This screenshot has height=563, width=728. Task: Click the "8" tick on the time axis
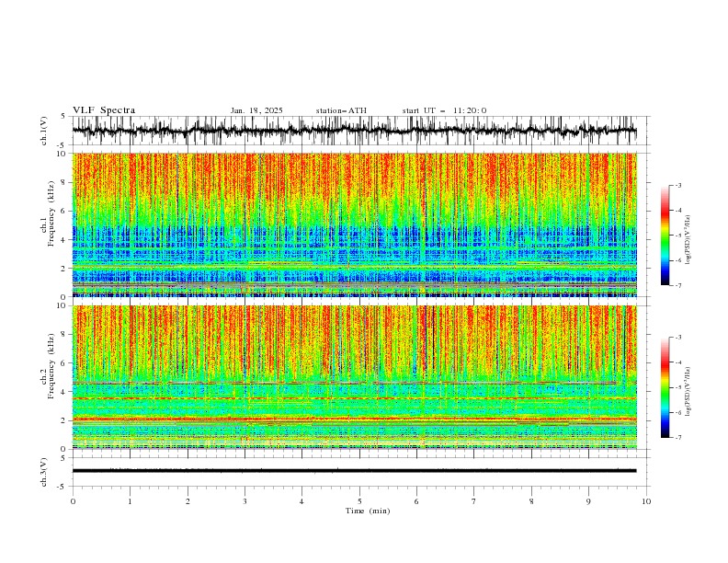click(531, 501)
